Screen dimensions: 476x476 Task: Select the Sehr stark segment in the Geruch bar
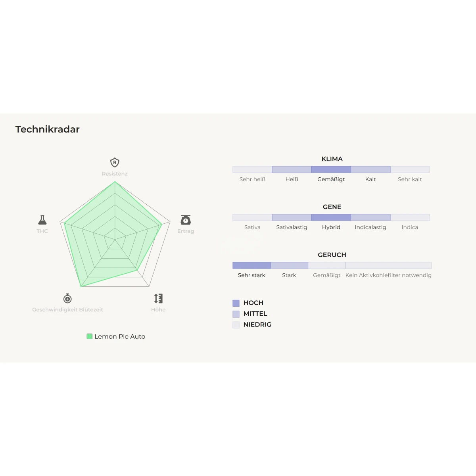[251, 265]
